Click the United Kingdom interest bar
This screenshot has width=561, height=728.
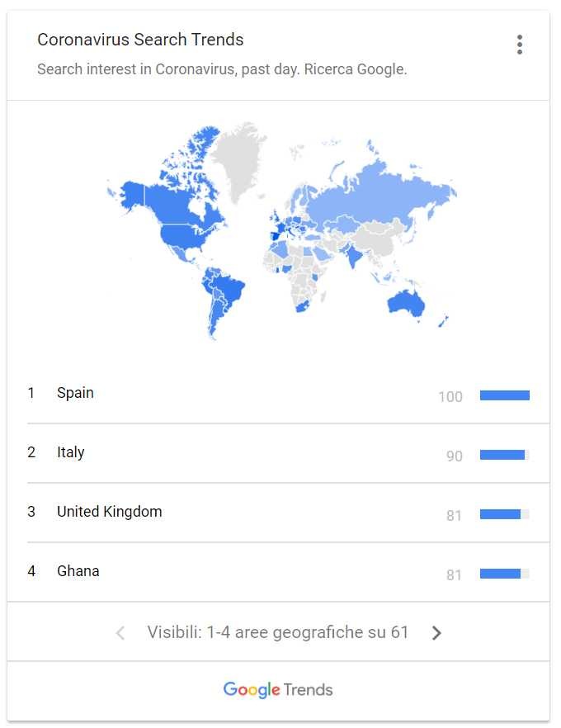pos(504,514)
